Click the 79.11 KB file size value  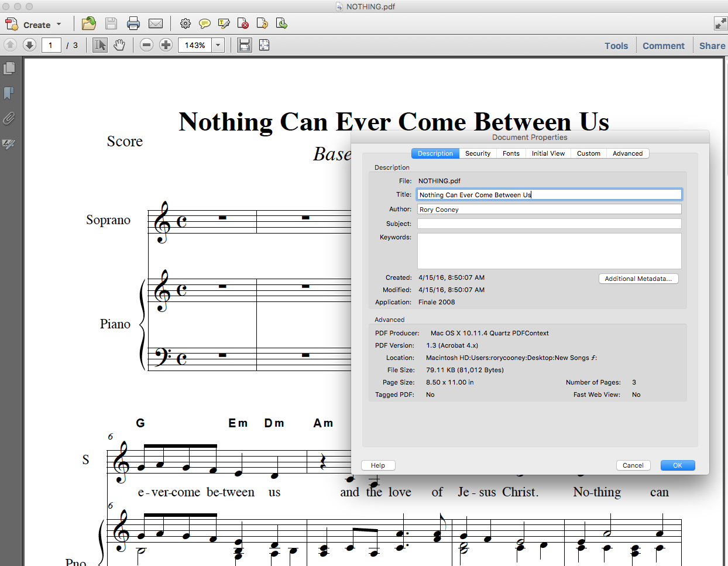tap(465, 370)
